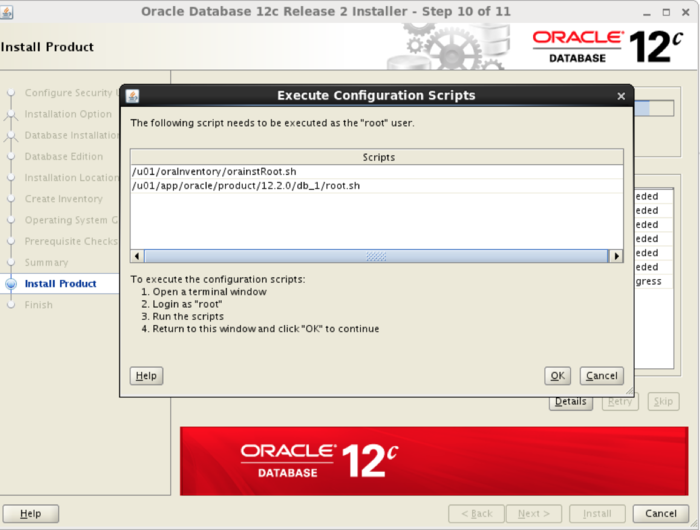Click the Oracle 12c red banner

pos(434,461)
